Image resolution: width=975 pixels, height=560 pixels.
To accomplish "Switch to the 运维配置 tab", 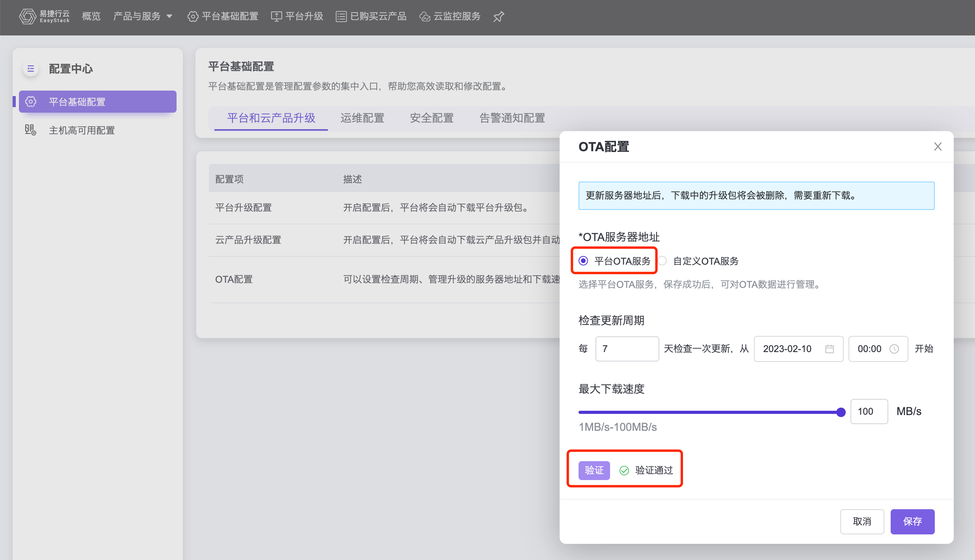I will 362,118.
